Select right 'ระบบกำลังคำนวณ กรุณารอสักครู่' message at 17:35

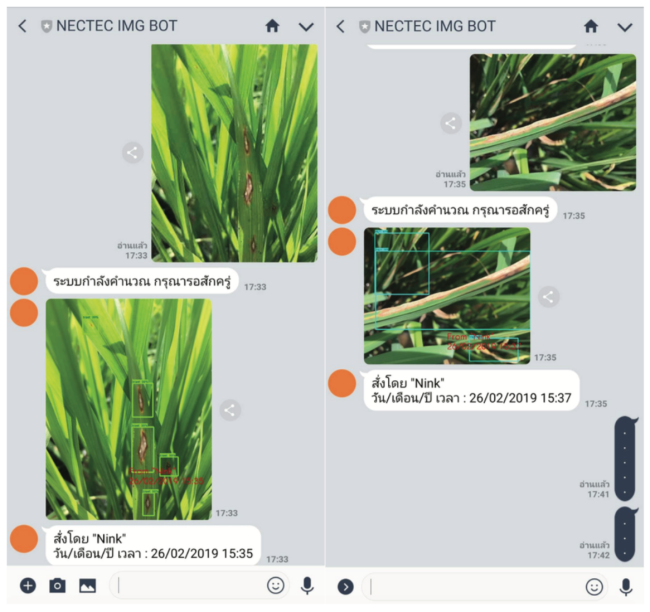460,210
